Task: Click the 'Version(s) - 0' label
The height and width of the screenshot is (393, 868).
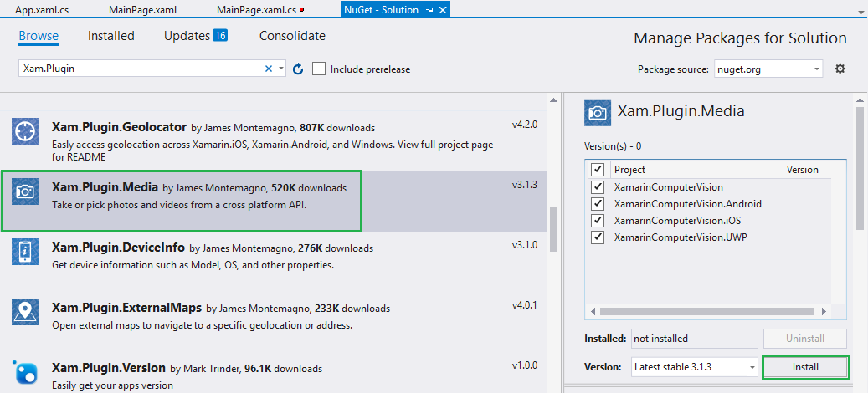Action: [x=613, y=146]
